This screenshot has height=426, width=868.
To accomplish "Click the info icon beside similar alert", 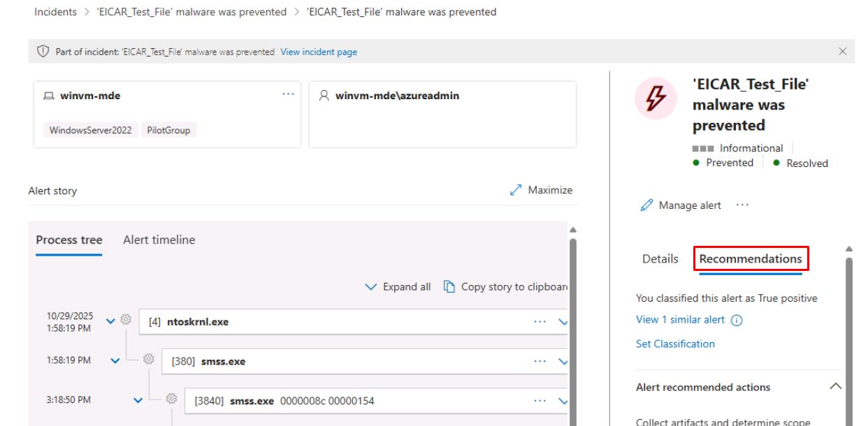I will [736, 320].
